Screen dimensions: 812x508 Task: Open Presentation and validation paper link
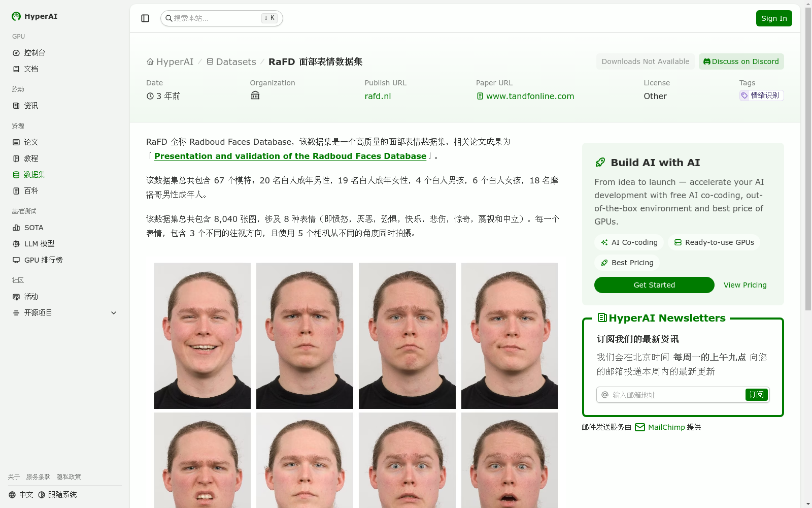[290, 156]
